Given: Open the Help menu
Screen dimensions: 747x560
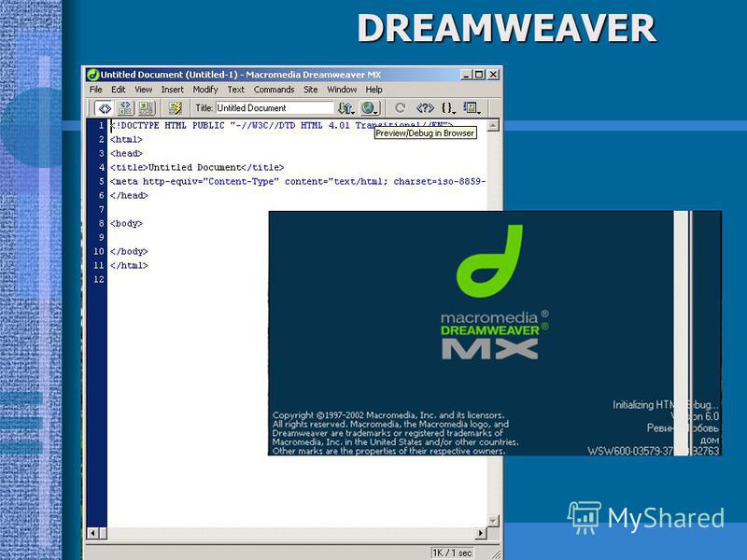Looking at the screenshot, I should click(374, 90).
